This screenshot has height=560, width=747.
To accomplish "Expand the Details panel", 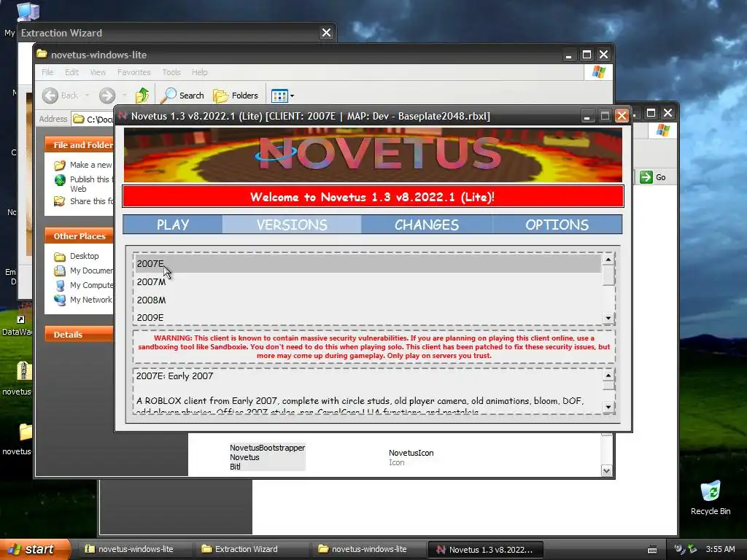I will 79,335.
